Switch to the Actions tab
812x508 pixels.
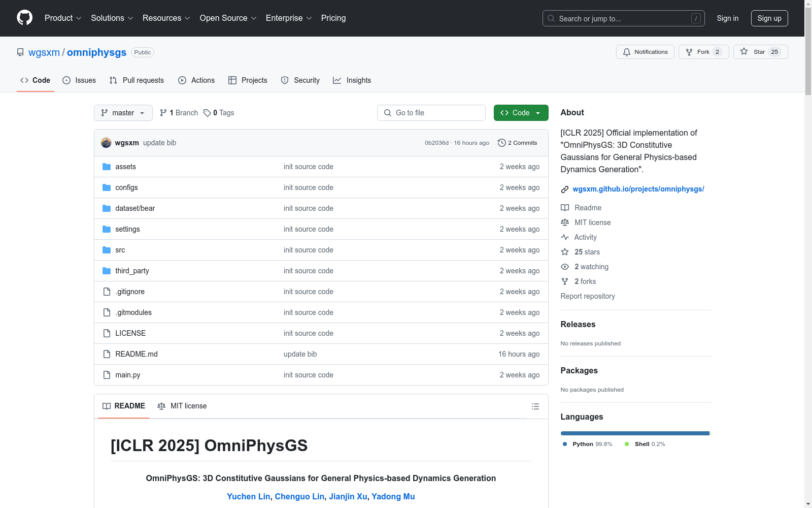click(196, 80)
